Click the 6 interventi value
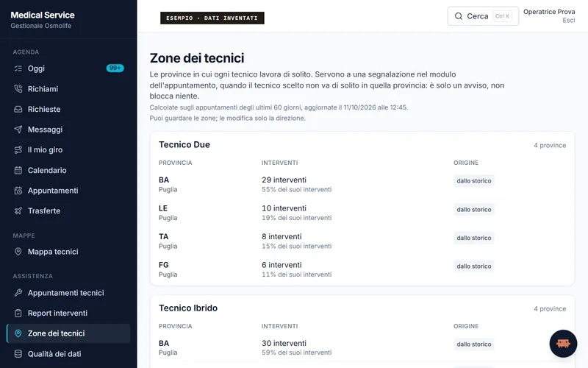Image resolution: width=588 pixels, height=368 pixels. tap(282, 265)
